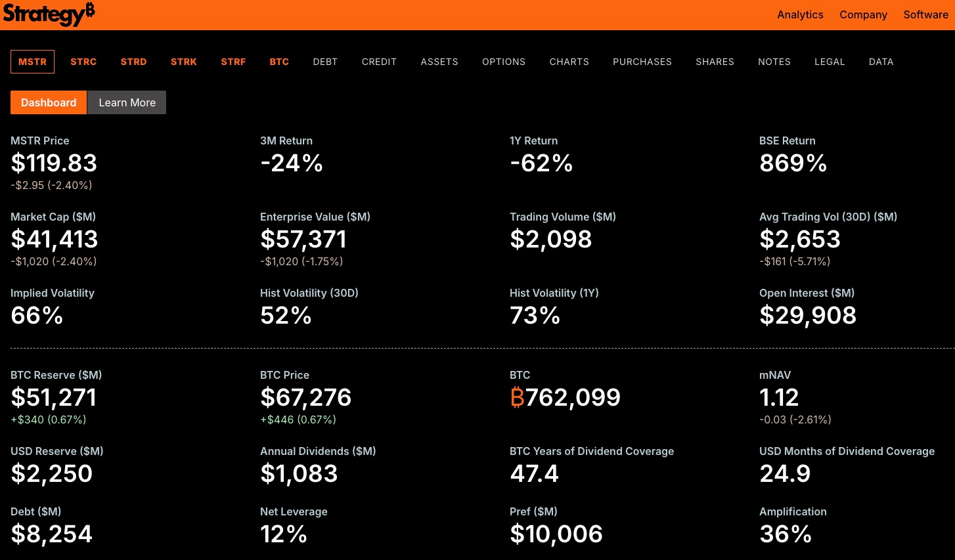Click the 1Y Return value -62%

click(x=541, y=163)
